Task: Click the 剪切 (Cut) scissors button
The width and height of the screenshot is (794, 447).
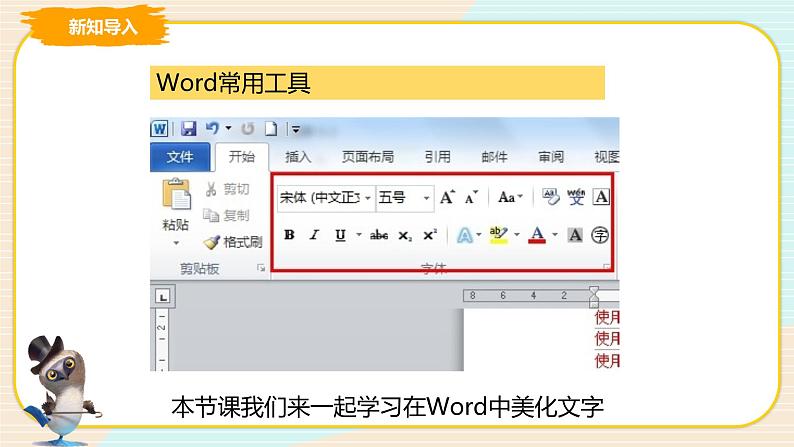Action: coord(227,189)
